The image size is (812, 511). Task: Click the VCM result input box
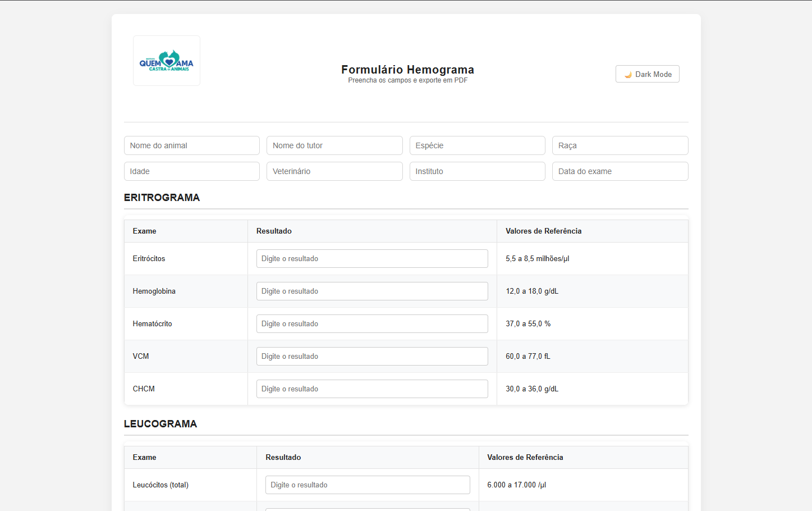coord(372,357)
